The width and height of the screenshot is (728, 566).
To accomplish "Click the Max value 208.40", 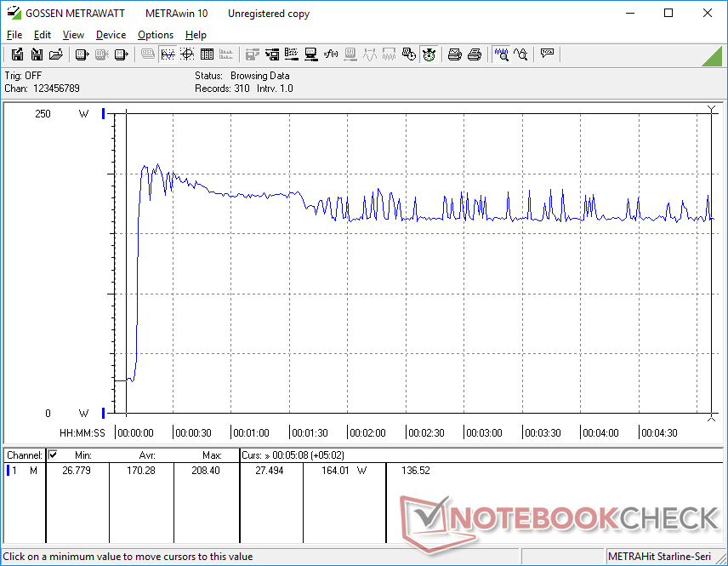I will [x=206, y=471].
